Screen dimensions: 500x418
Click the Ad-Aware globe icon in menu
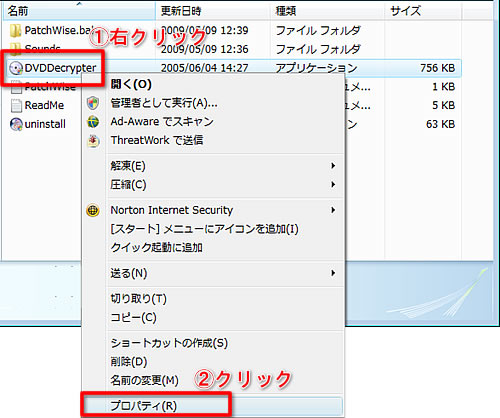pos(93,122)
